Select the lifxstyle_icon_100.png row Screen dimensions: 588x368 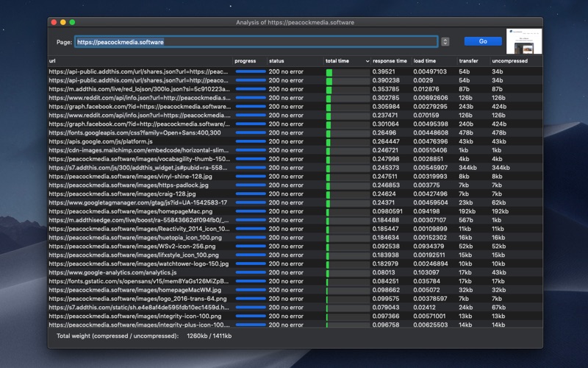point(295,255)
